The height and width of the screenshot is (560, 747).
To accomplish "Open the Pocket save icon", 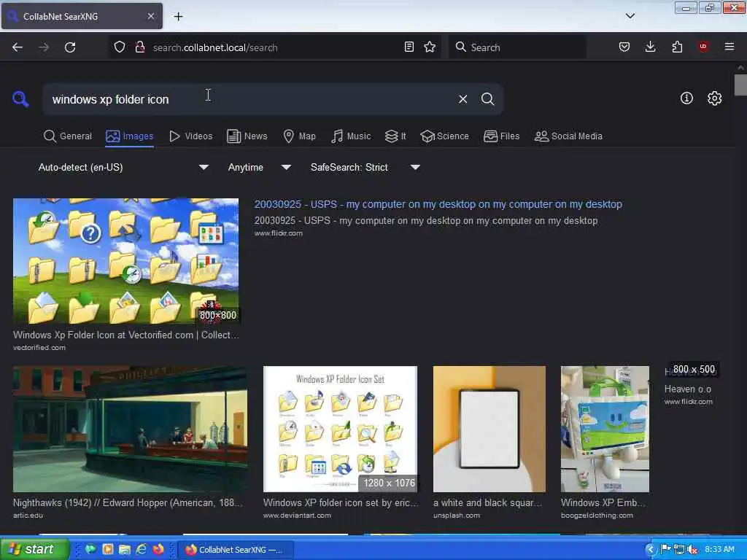I will [624, 47].
